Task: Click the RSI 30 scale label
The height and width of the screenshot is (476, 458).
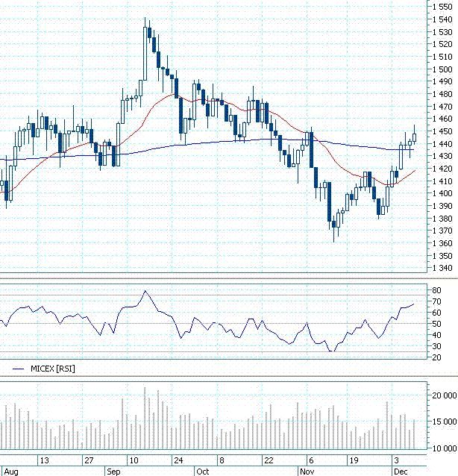Action: coord(436,346)
